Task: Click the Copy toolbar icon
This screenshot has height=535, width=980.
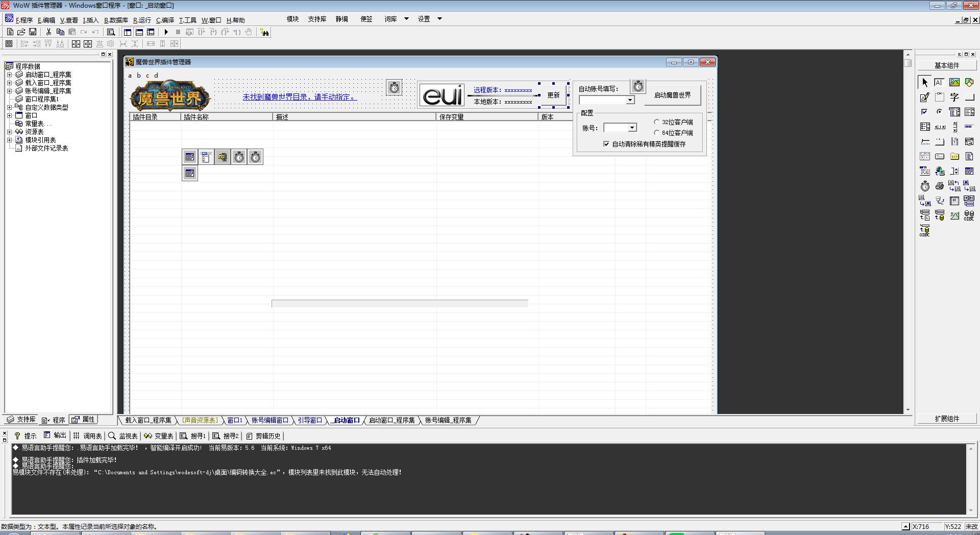Action: (x=60, y=32)
